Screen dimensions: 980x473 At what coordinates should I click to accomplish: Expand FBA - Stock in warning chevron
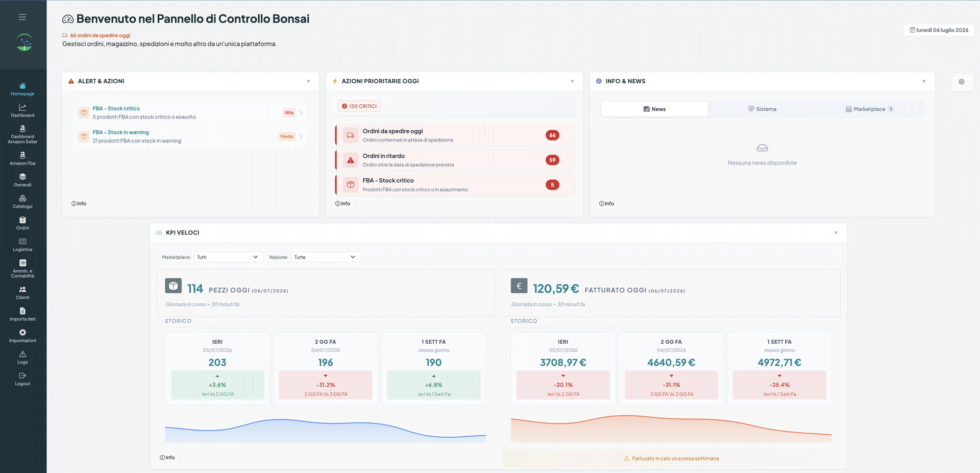click(x=301, y=137)
